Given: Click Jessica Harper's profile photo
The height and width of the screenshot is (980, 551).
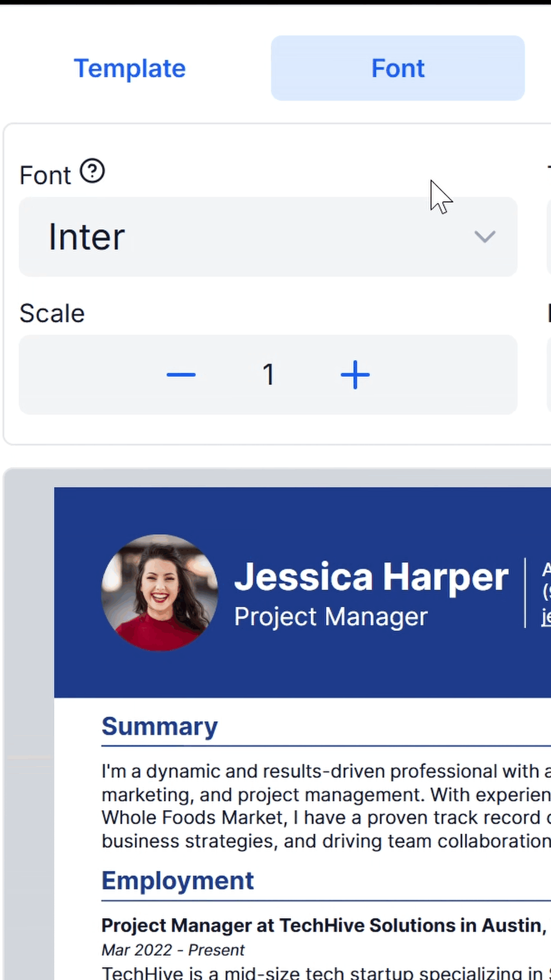Looking at the screenshot, I should click(160, 593).
